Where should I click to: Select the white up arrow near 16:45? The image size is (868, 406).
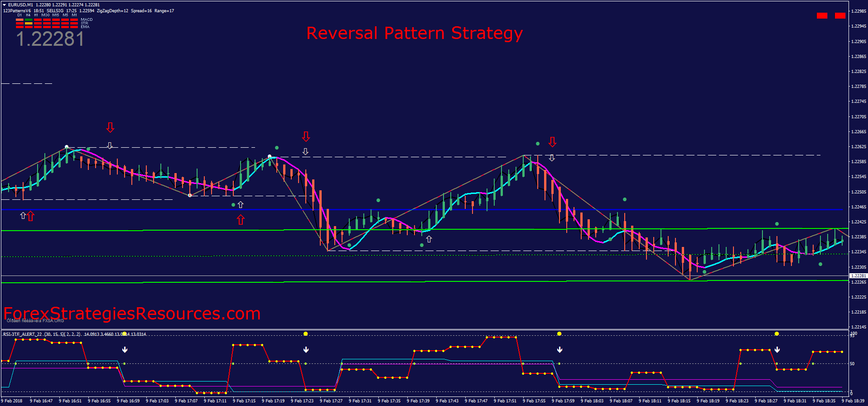point(23,216)
